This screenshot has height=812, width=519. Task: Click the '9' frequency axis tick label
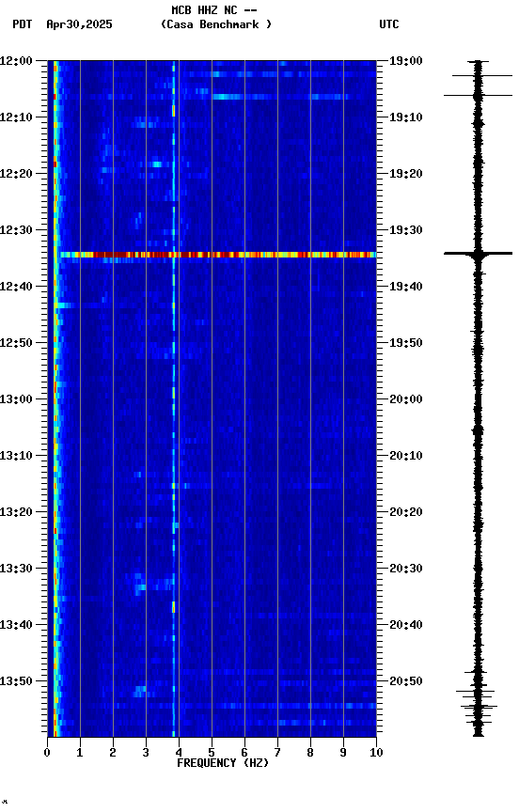point(343,753)
